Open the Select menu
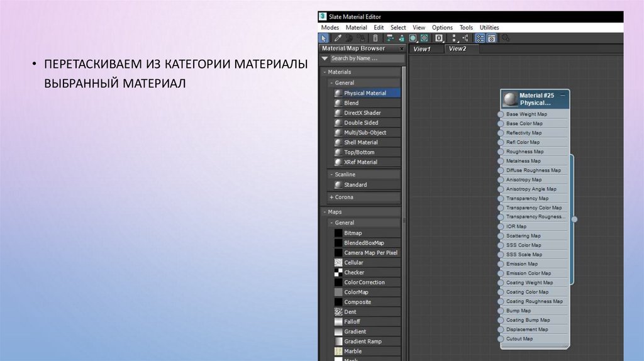 tap(398, 28)
